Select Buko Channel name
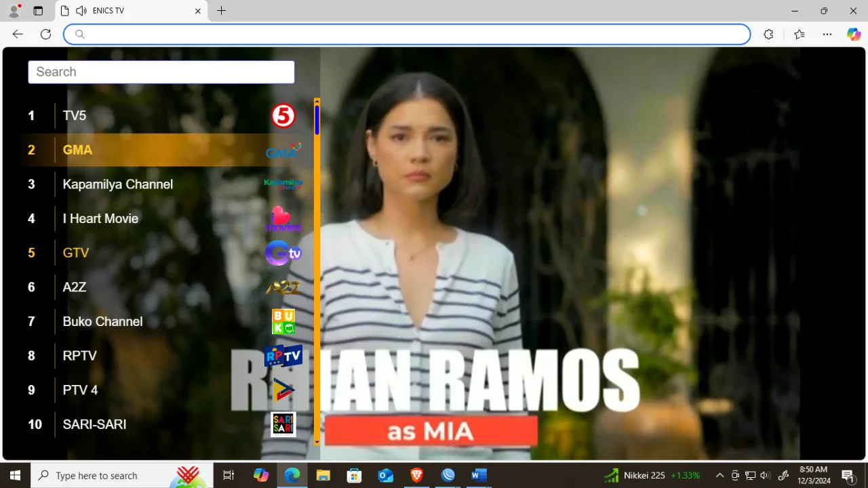 pos(102,322)
